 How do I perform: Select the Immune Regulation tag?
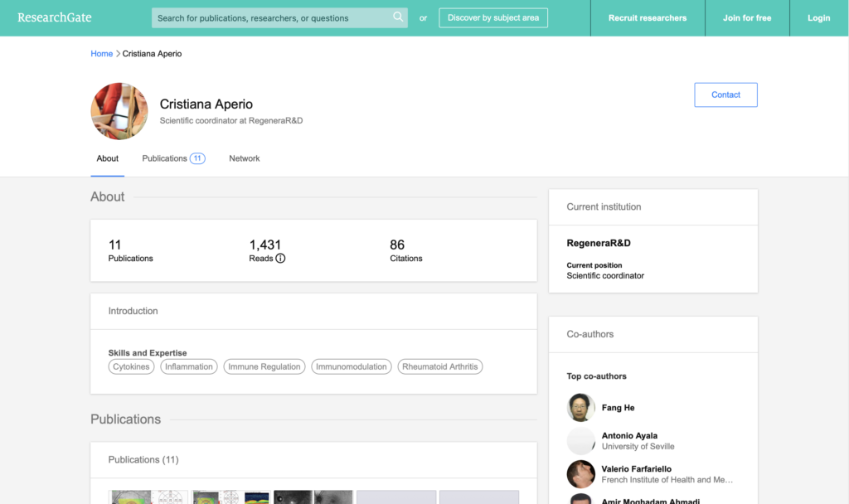click(x=264, y=366)
